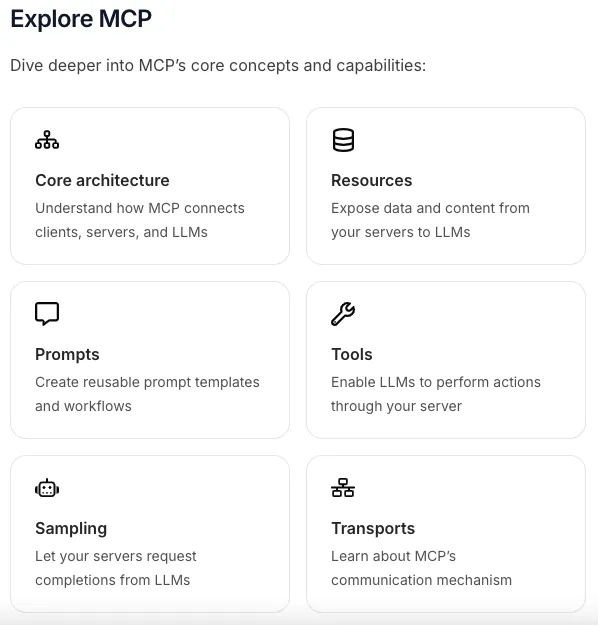Click the Transports network icon
The image size is (609, 625).
(x=343, y=487)
